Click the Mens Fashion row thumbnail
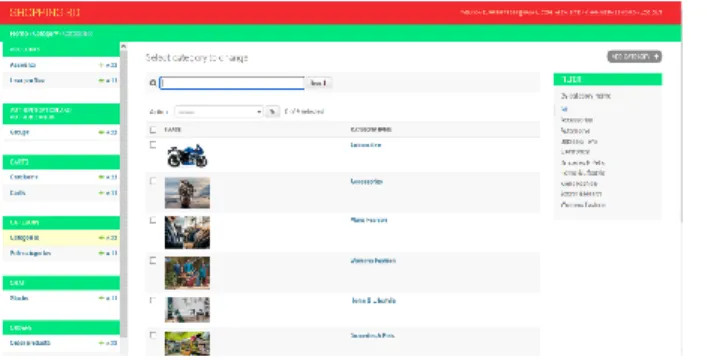711x360 pixels. point(187,233)
